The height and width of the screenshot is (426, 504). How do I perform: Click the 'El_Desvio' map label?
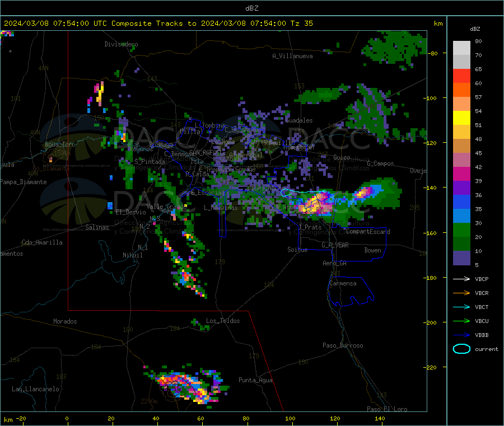130,212
